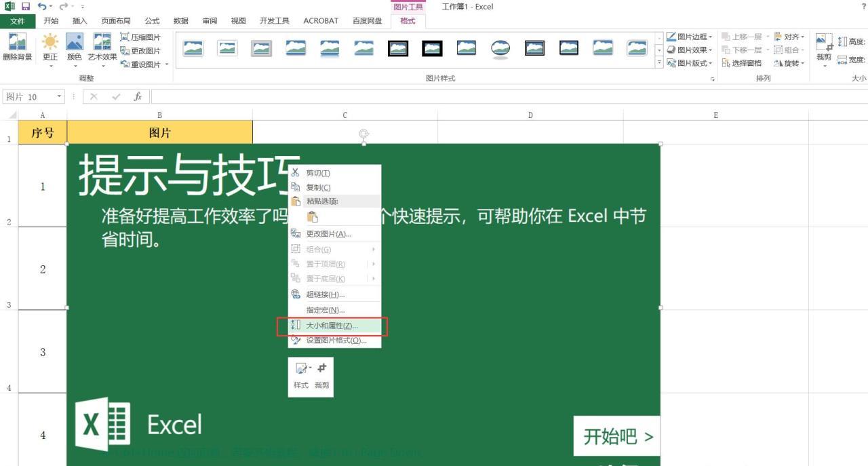The width and height of the screenshot is (868, 466).
Task: Open the 艺术效果 artistic effects dropdown
Action: click(102, 50)
